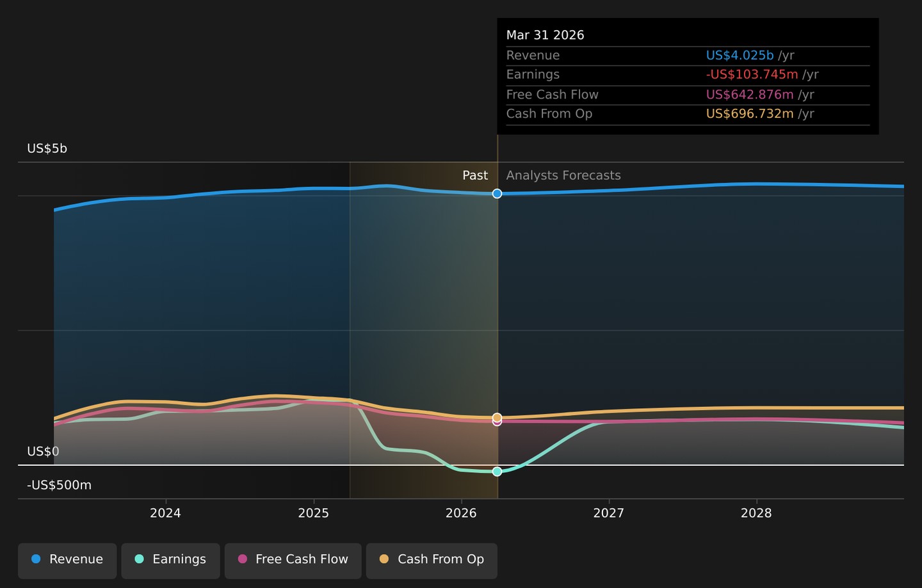This screenshot has width=922, height=588.
Task: Click the pink Free Cash Flow legend dot
Action: click(242, 559)
